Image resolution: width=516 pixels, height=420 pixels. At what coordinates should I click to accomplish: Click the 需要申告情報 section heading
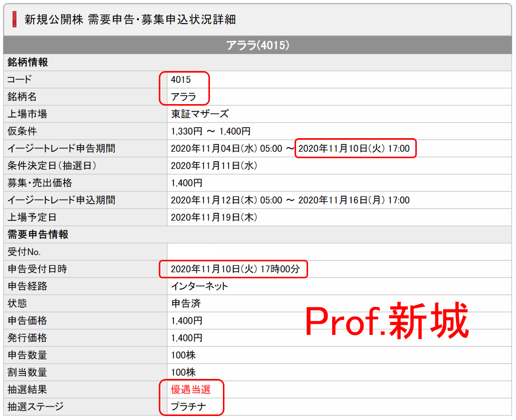pos(38,234)
